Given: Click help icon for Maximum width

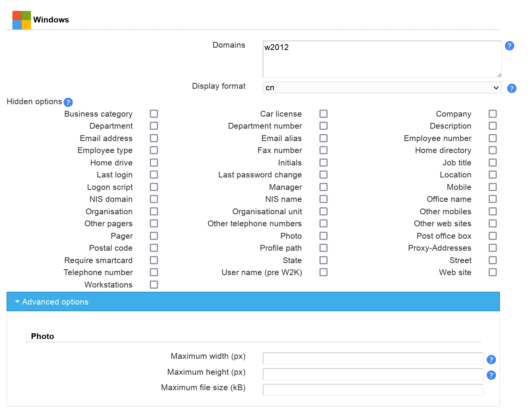Looking at the screenshot, I should [491, 360].
